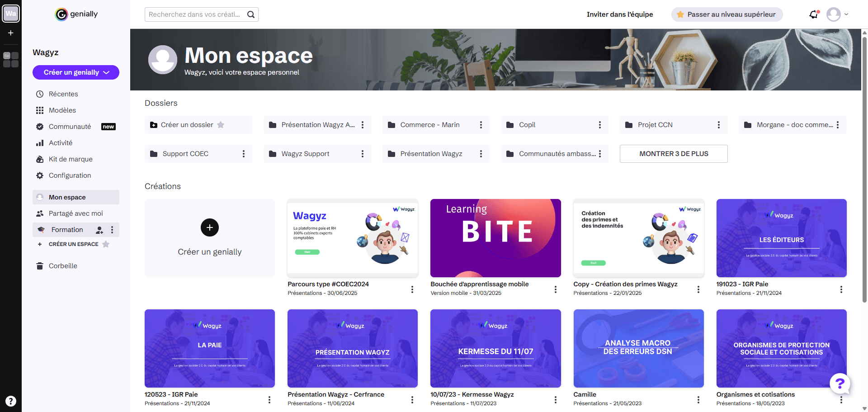868x412 pixels.
Task: Open options for 120523 - IGR Paie
Action: (269, 400)
